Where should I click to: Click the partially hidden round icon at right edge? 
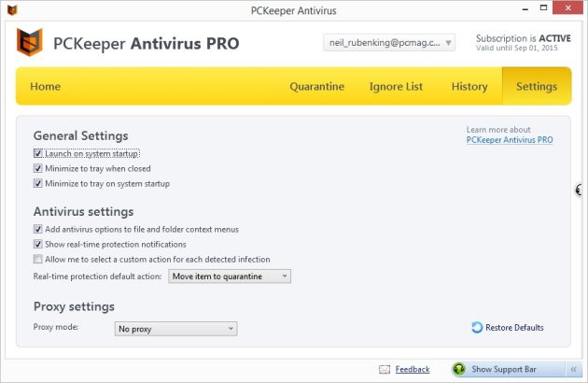pyautogui.click(x=579, y=190)
